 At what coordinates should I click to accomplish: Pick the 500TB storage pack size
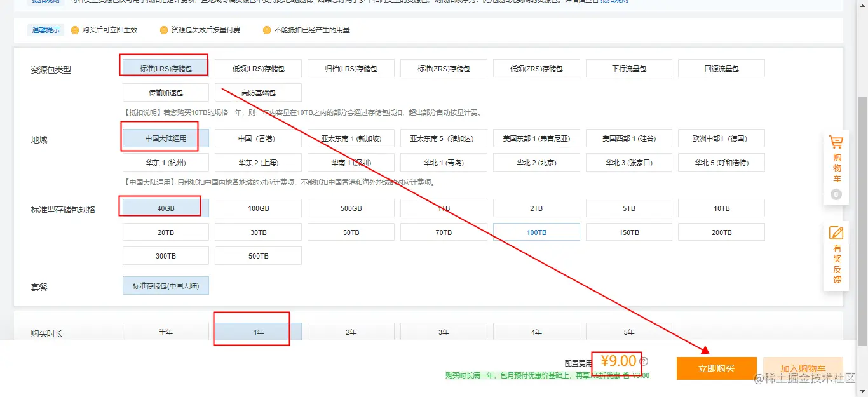click(x=258, y=256)
